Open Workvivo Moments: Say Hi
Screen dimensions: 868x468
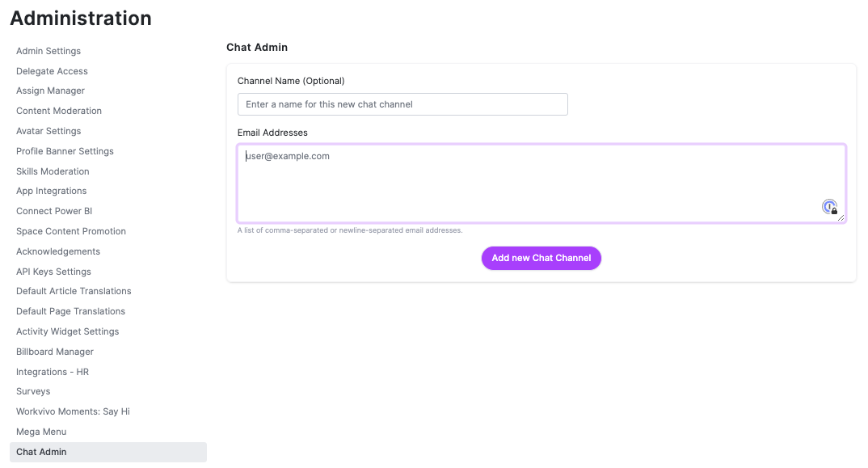73,411
